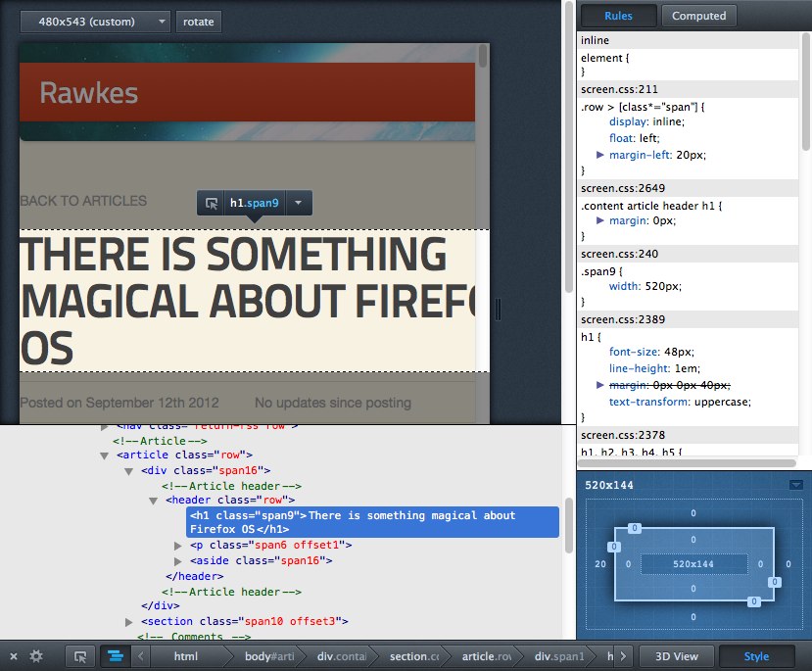Image resolution: width=812 pixels, height=671 pixels.
Task: Click the 520x144 content size in box model center
Action: pyautogui.click(x=693, y=564)
